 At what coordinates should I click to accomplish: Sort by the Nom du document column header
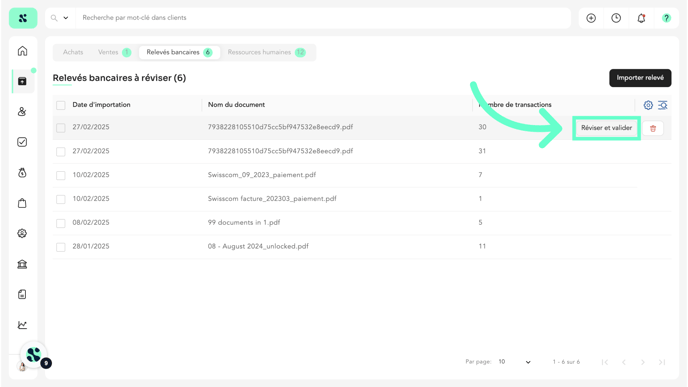236,105
